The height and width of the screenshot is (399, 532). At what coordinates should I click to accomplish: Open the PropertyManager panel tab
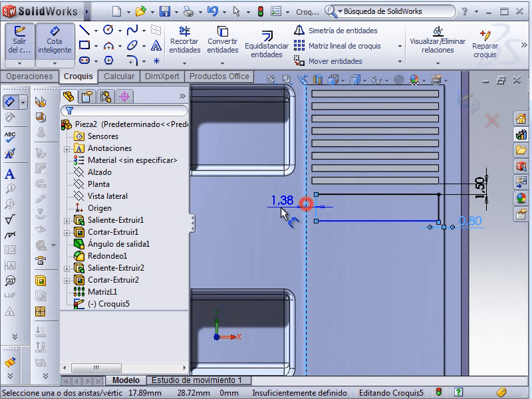coord(87,96)
